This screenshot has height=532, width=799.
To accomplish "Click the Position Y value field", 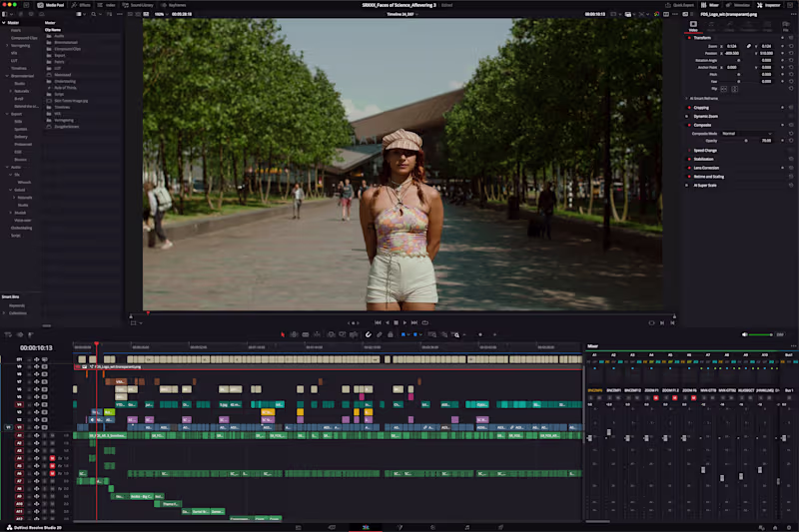I will pos(766,53).
